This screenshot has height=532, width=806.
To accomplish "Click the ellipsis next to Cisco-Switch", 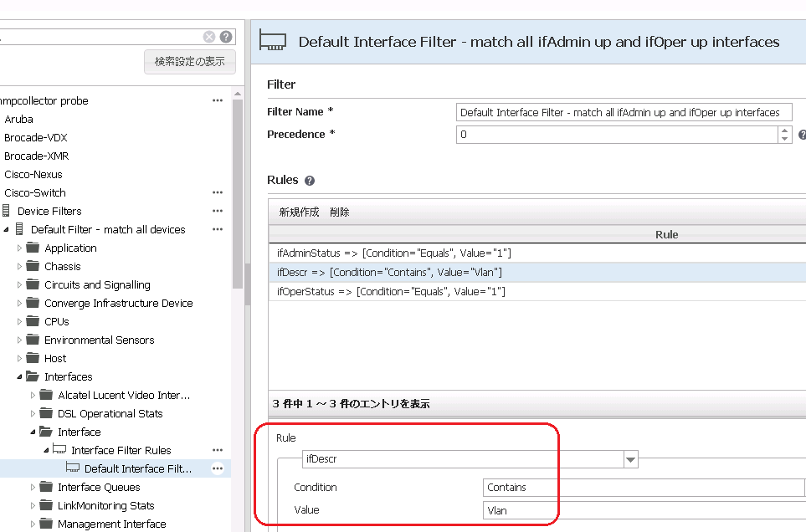I will (218, 192).
